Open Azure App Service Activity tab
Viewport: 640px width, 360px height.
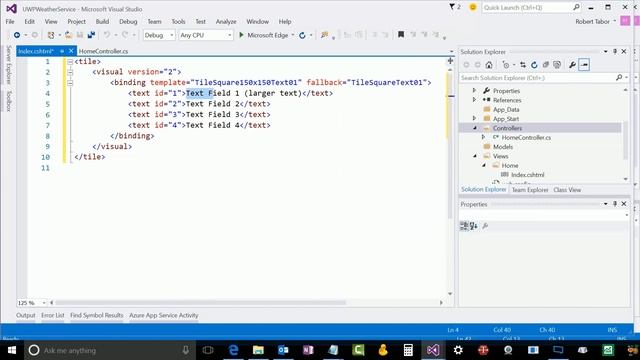pos(164,315)
